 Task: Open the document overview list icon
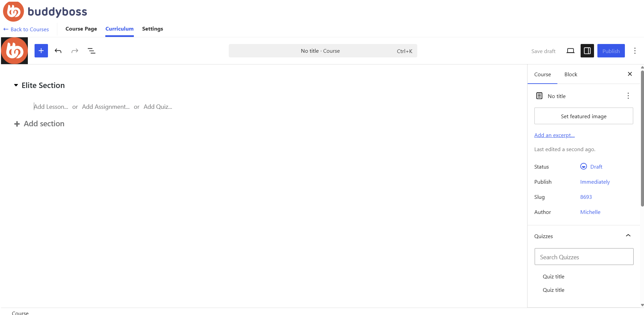[92, 51]
